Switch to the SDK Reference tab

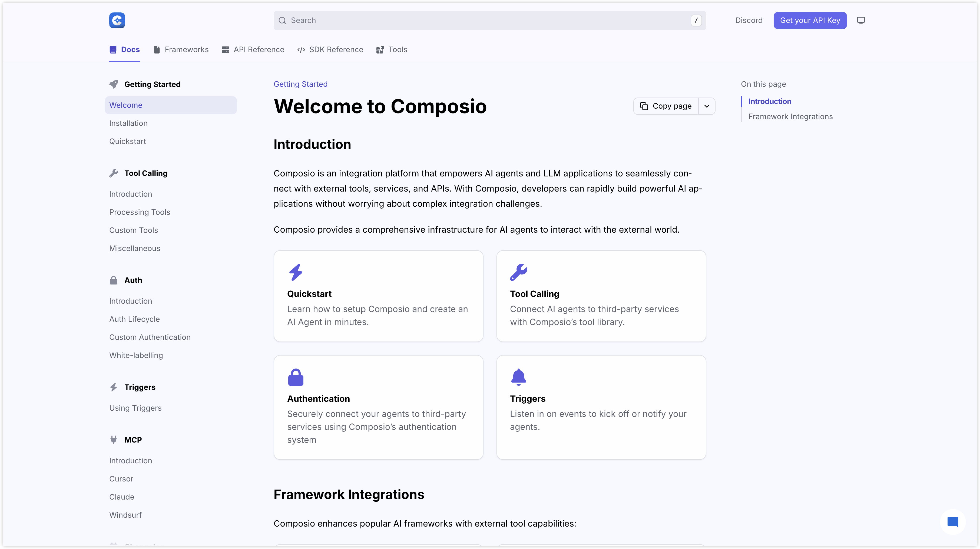[x=330, y=50]
